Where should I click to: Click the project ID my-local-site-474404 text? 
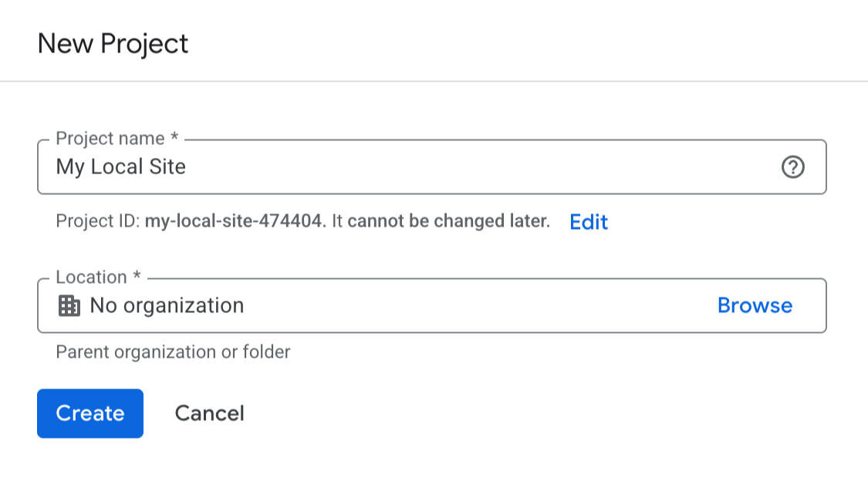(235, 222)
